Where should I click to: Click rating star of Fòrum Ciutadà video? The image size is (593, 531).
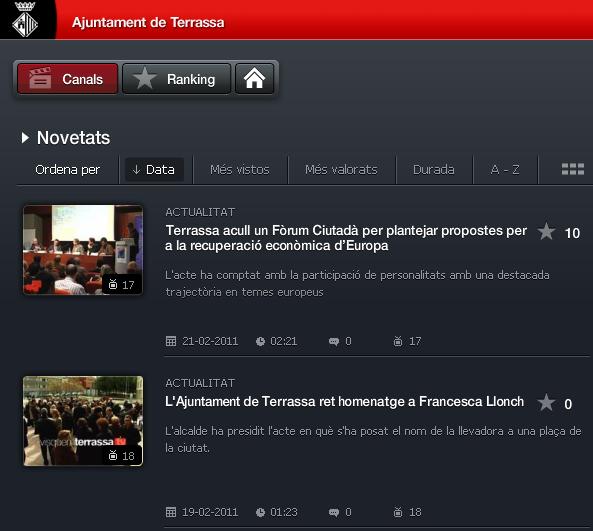[546, 231]
